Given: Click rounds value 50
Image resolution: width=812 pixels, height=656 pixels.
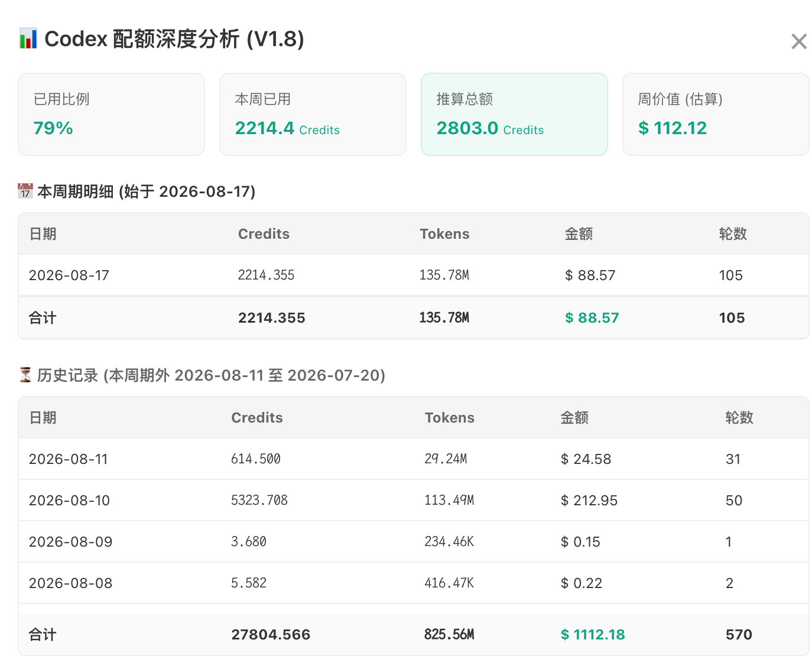Looking at the screenshot, I should 734,501.
